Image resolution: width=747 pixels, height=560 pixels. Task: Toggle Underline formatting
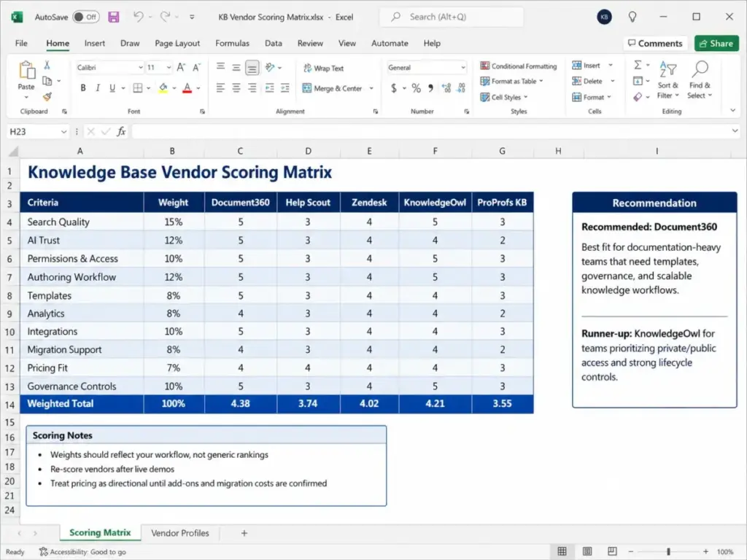pyautogui.click(x=112, y=88)
